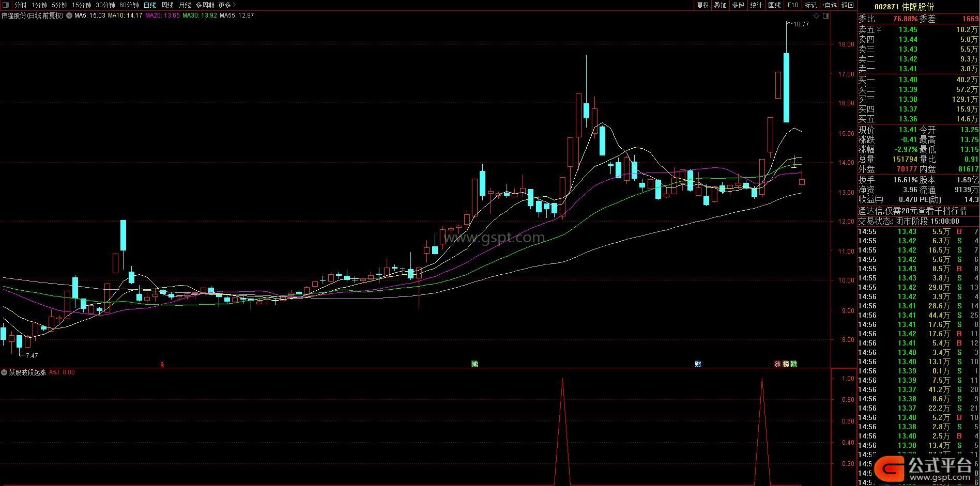Click the 7.47 low price label
The width and height of the screenshot is (980, 486).
[x=32, y=355]
